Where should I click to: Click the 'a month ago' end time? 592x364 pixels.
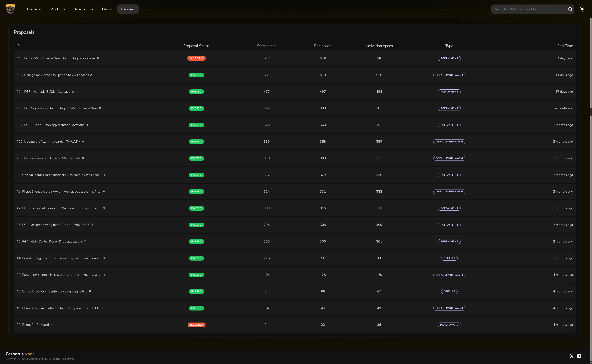[564, 108]
